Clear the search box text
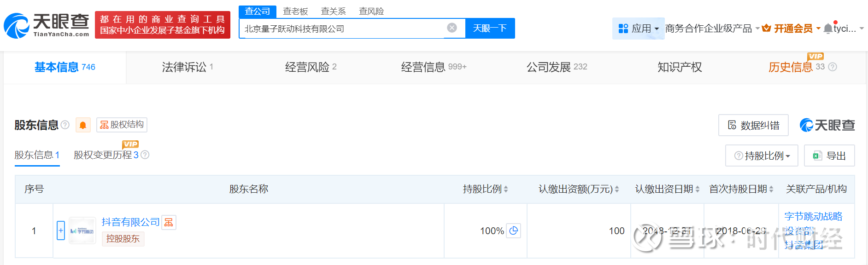 tap(452, 28)
